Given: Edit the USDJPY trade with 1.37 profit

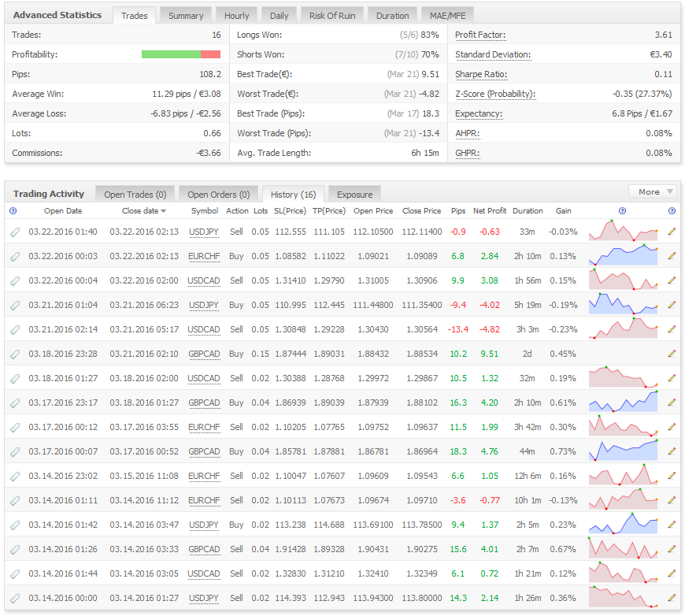Looking at the screenshot, I should click(x=672, y=525).
